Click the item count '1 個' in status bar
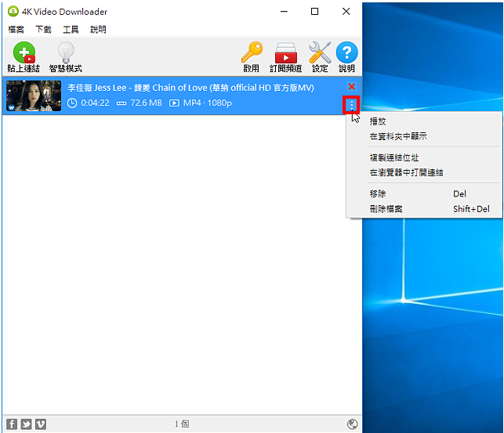504x433 pixels. (x=182, y=424)
